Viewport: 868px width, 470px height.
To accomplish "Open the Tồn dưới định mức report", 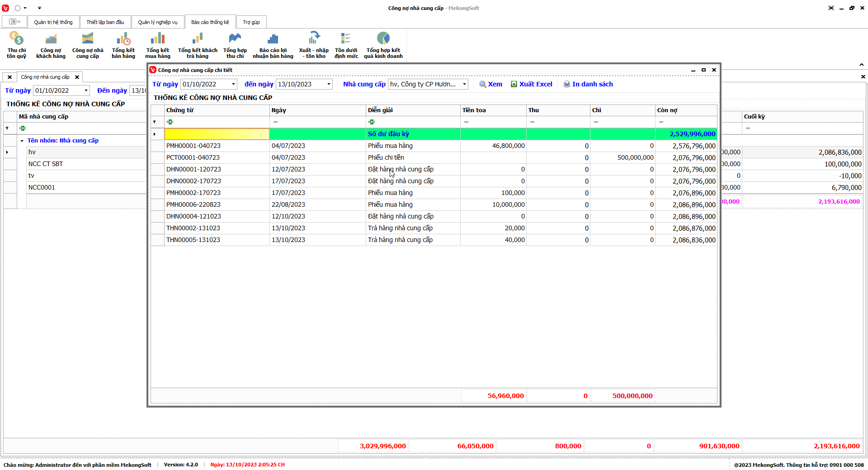I will point(346,45).
